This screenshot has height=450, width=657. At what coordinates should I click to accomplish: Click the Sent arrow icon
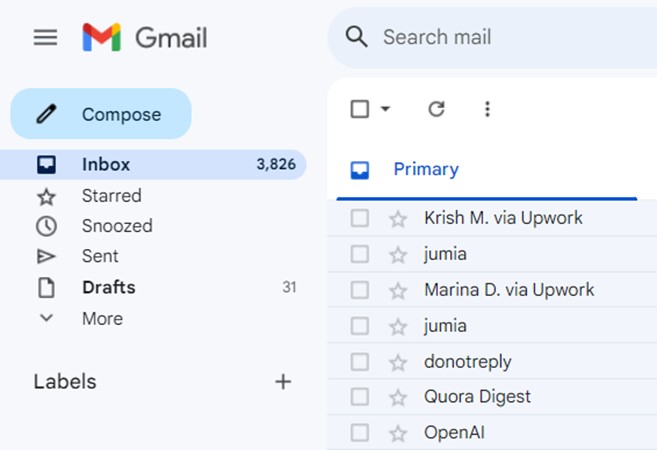46,256
